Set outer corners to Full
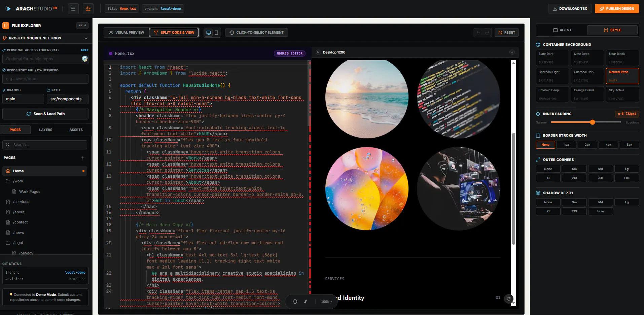This screenshot has height=315, width=644. coord(627,178)
